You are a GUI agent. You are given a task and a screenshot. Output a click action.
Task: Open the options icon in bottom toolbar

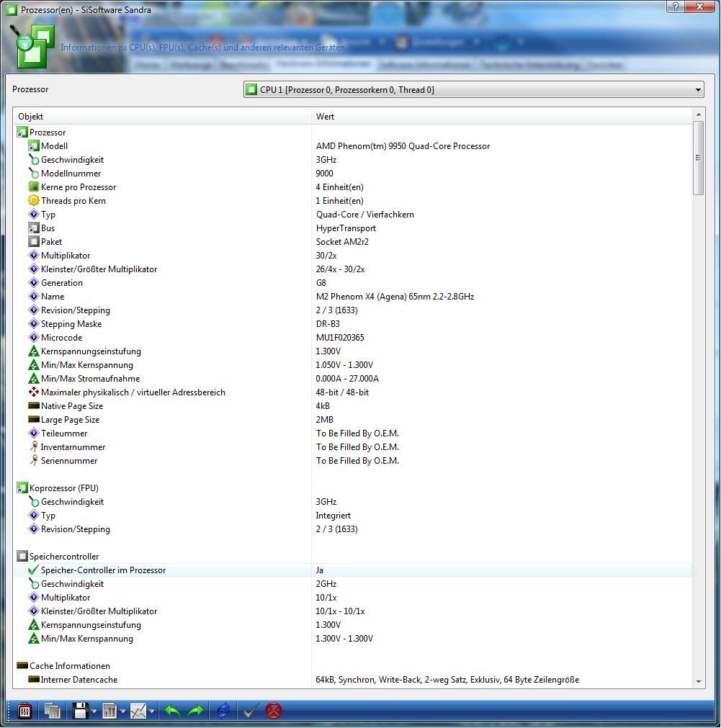pyautogui.click(x=24, y=711)
